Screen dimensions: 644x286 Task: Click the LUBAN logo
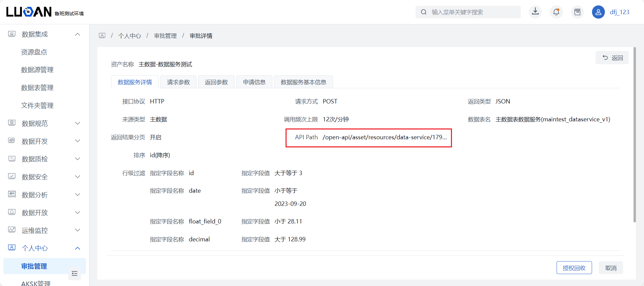point(29,12)
